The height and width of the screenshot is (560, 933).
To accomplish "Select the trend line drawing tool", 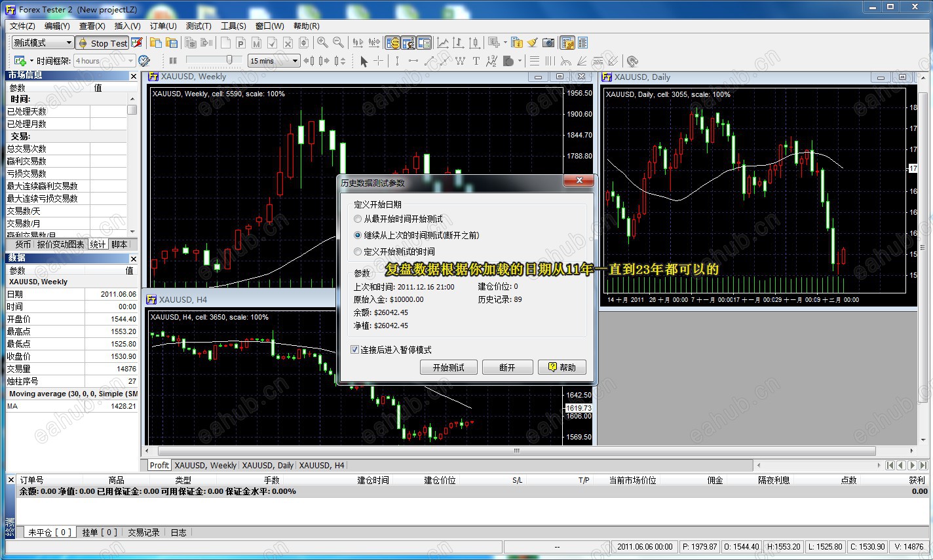I will tap(429, 61).
